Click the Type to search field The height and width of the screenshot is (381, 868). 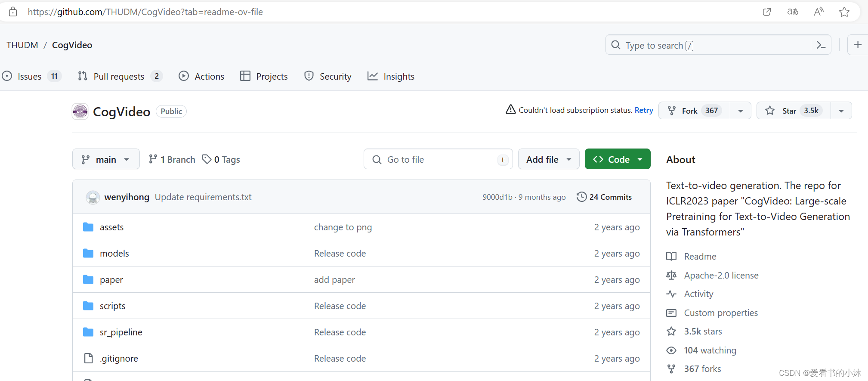coord(718,45)
